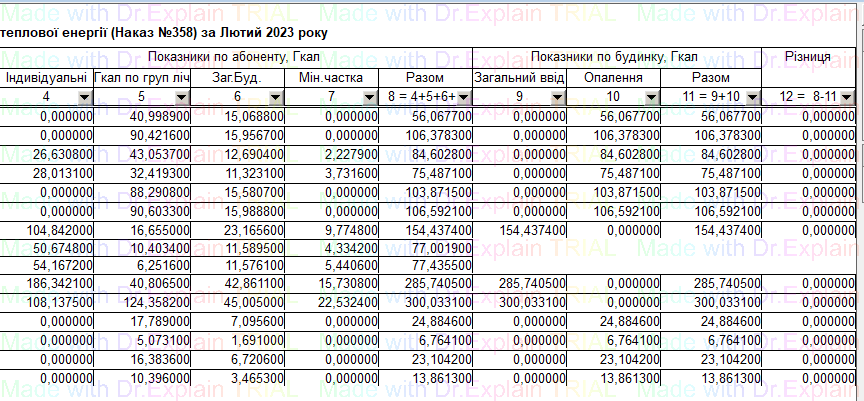
Task: Open filter for column 11 = 9+10
Action: pyautogui.click(x=750, y=97)
